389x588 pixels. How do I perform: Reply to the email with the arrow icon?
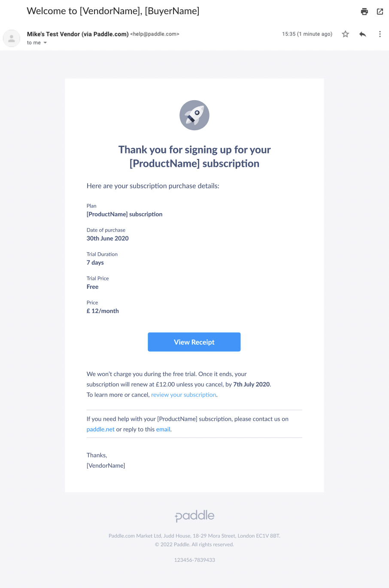(x=363, y=34)
